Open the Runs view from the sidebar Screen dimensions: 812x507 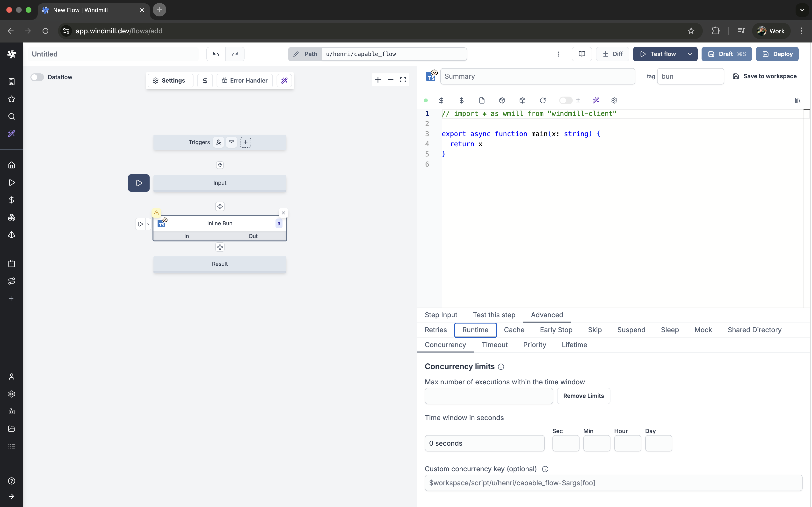(11, 183)
